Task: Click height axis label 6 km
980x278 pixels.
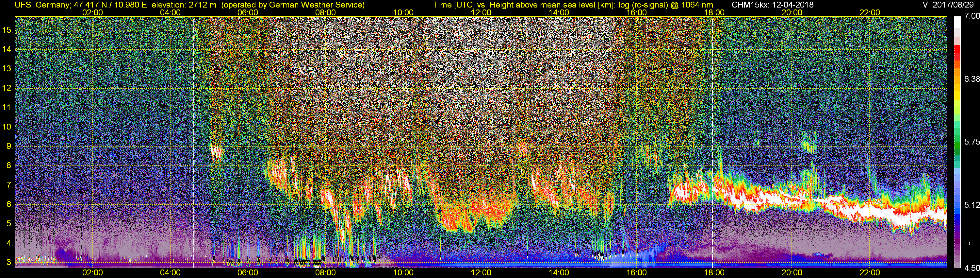Action: [x=9, y=204]
